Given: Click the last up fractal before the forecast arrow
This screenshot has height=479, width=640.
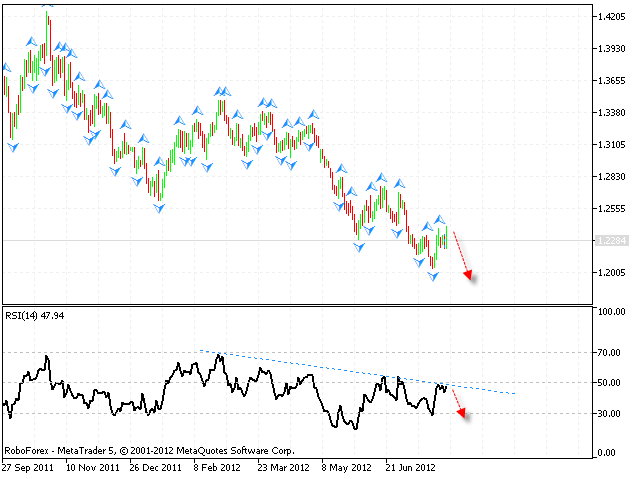Looking at the screenshot, I should coord(441,218).
